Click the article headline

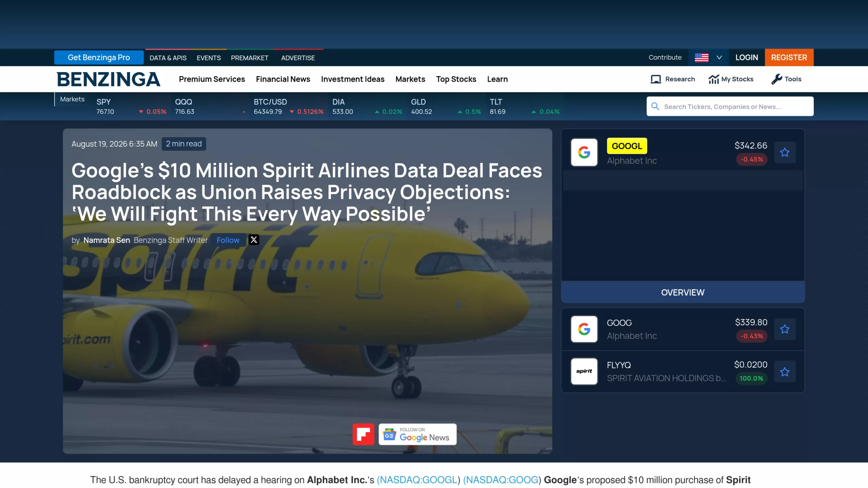point(307,192)
